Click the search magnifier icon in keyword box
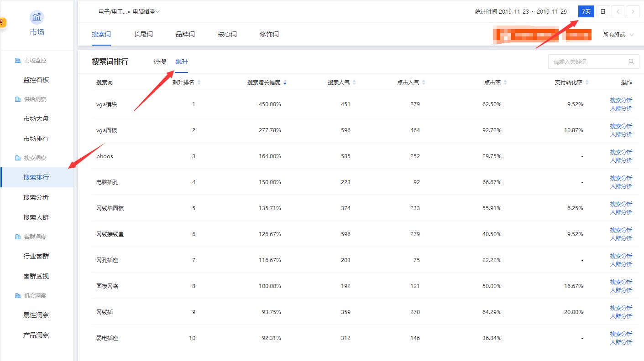 point(631,62)
